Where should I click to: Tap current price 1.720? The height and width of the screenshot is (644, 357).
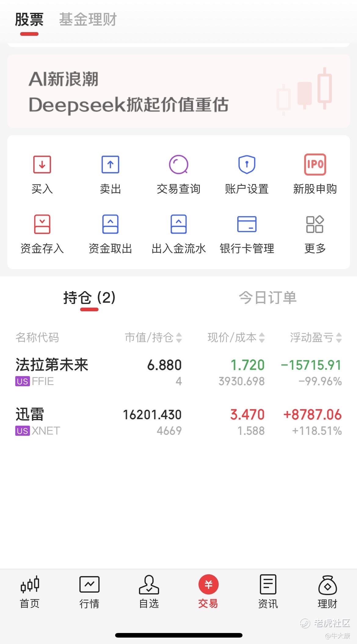coord(247,365)
